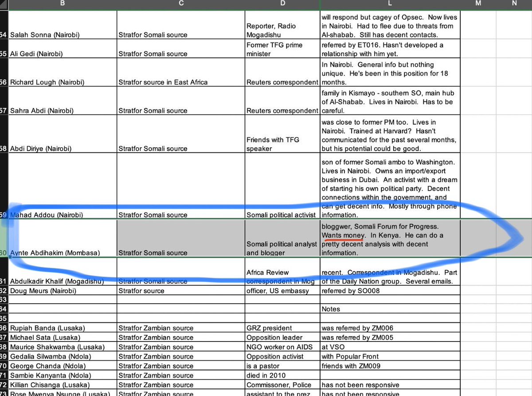
Task: Click cell Reporter, Radio Mogadishu
Action: [x=282, y=25]
